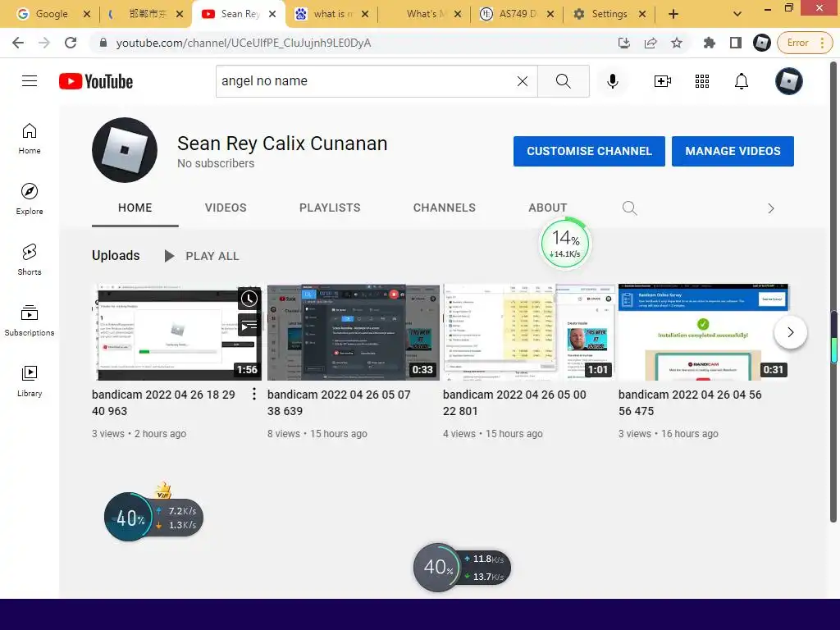Click the gray 40% speed widget

[462, 568]
